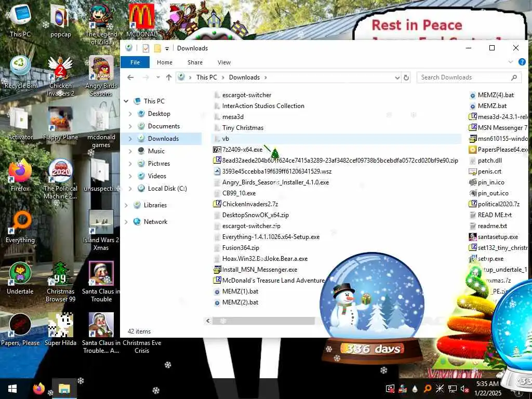
Task: Switch to the View ribbon tab
Action: pos(224,62)
